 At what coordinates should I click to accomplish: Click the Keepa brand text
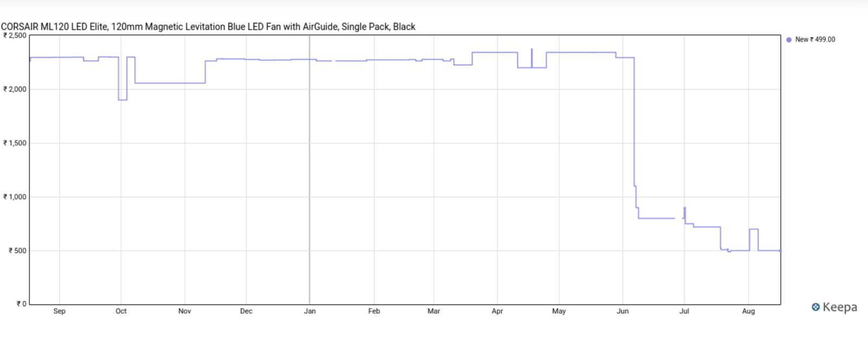coord(840,307)
